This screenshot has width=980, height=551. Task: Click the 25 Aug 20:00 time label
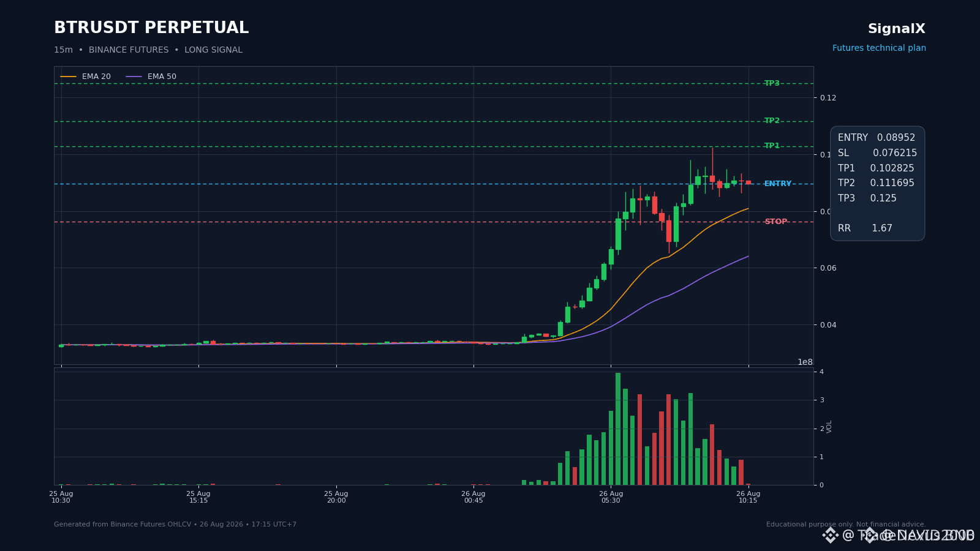336,497
